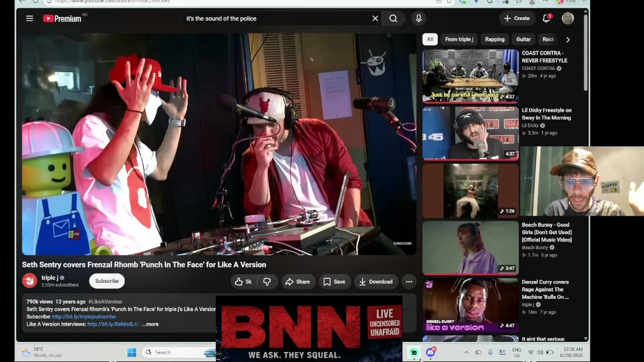Dislike the video with thumbs down
The height and width of the screenshot is (362, 644).
(267, 282)
